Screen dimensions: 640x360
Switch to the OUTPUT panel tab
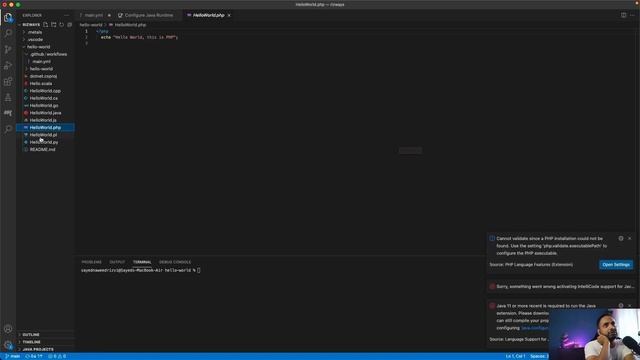117,262
